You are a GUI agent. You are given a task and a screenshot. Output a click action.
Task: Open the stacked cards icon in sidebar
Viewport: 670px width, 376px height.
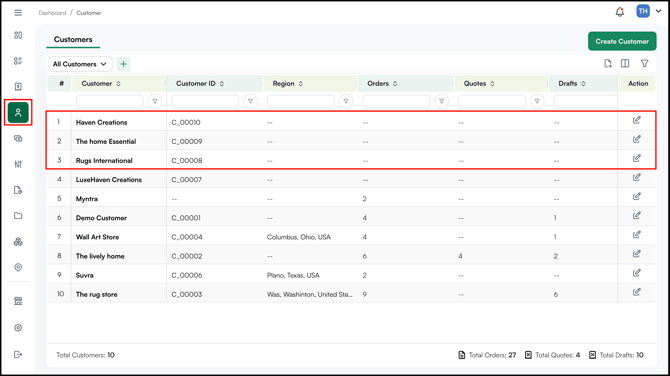18,138
